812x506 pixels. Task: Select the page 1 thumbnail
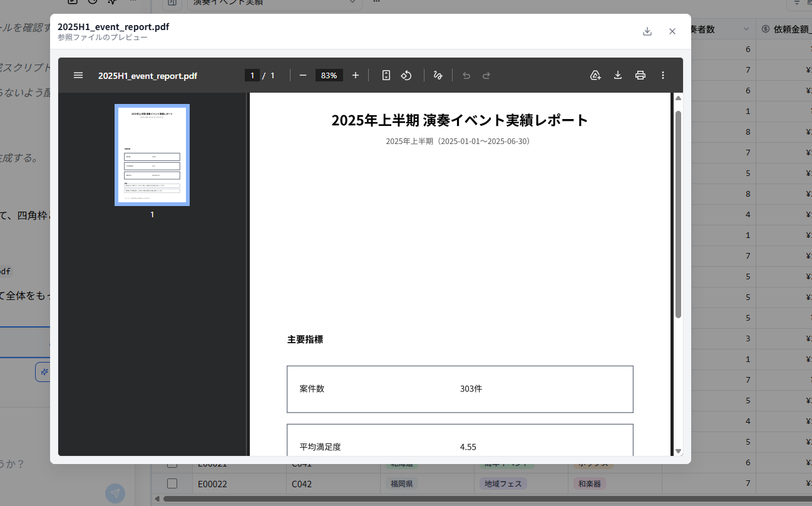tap(152, 155)
